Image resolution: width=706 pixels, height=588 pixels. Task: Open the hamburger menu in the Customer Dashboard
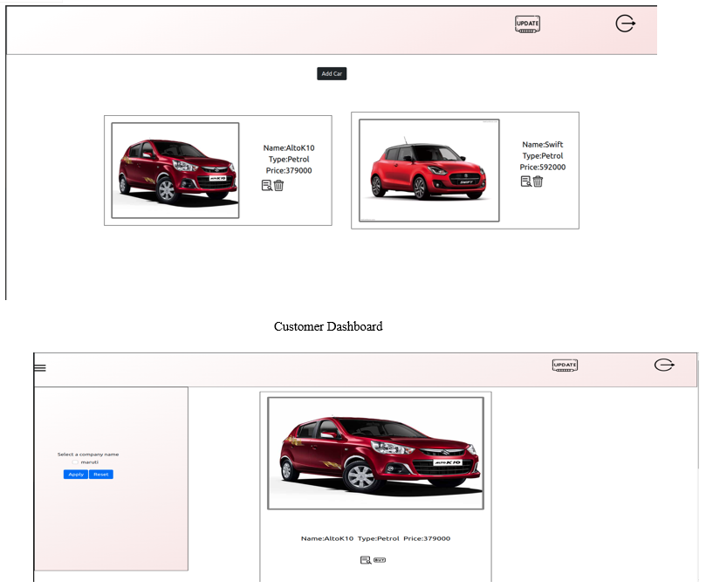(x=40, y=368)
